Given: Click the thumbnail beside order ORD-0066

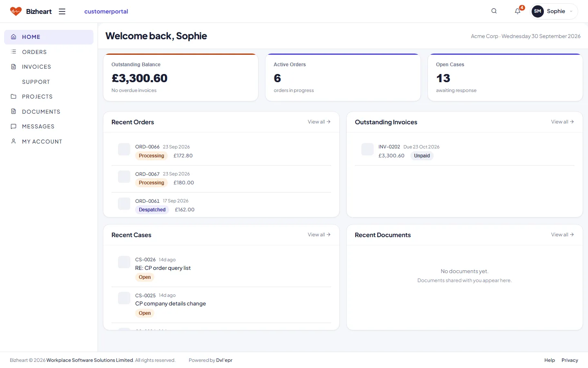Looking at the screenshot, I should coord(124,149).
